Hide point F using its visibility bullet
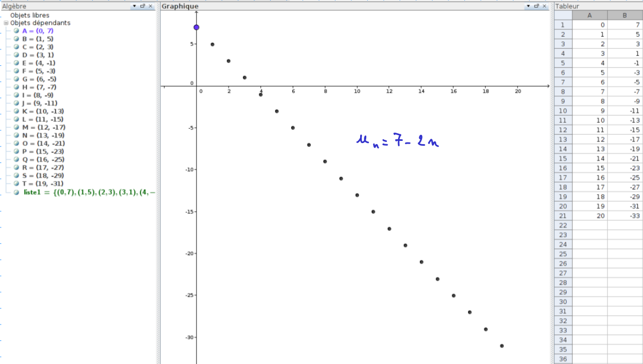Screen dimensions: 643x364 [16, 71]
